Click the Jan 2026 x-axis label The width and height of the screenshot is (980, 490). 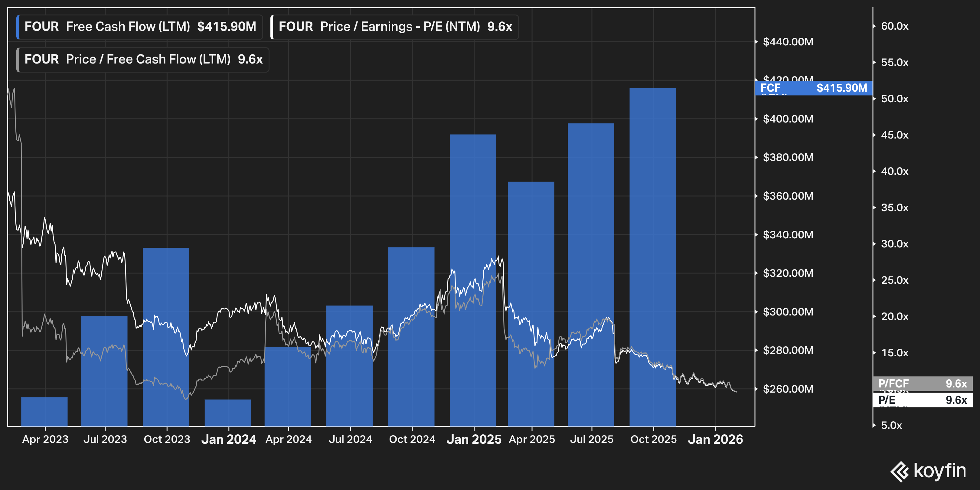tap(715, 439)
